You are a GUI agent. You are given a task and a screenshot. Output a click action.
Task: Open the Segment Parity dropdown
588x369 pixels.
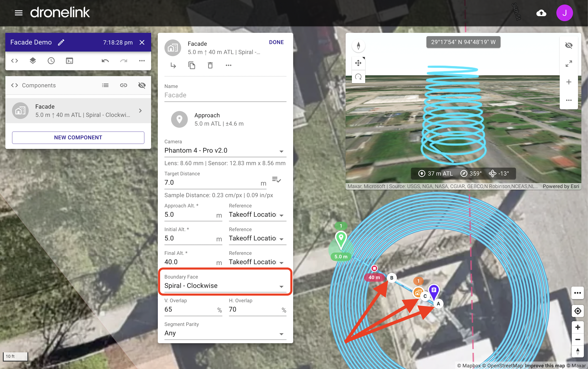click(x=225, y=333)
